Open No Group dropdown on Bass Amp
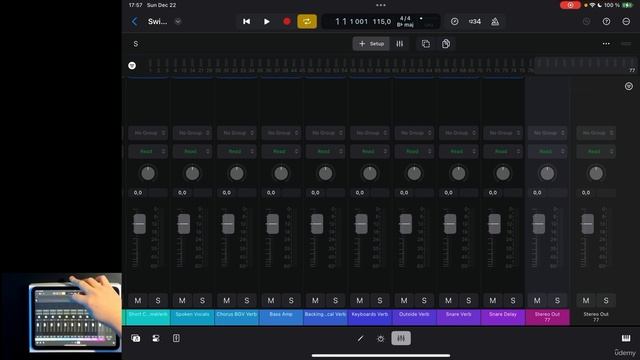Screen dimensions: 640x360 (281, 133)
